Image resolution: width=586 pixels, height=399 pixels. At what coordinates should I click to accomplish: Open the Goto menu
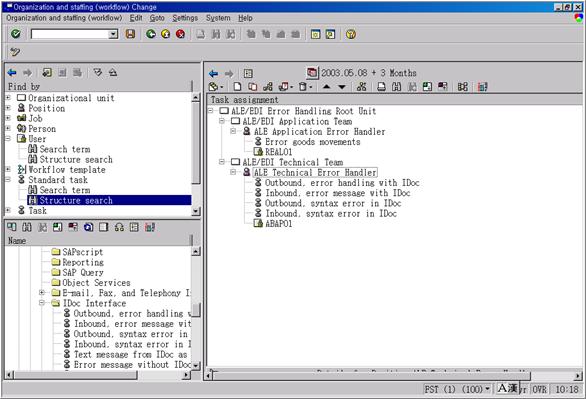pos(157,18)
